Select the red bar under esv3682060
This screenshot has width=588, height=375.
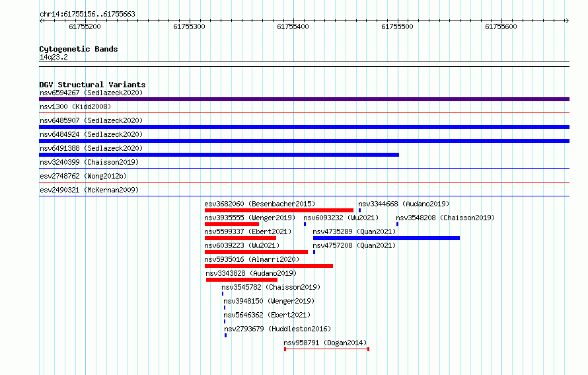pyautogui.click(x=279, y=210)
